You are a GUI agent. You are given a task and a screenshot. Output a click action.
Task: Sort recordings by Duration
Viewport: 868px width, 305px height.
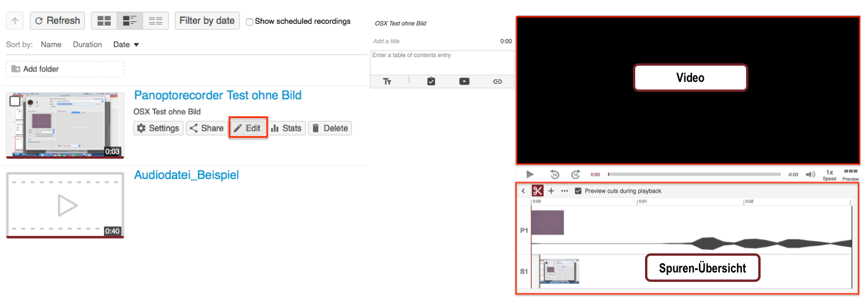(x=87, y=45)
